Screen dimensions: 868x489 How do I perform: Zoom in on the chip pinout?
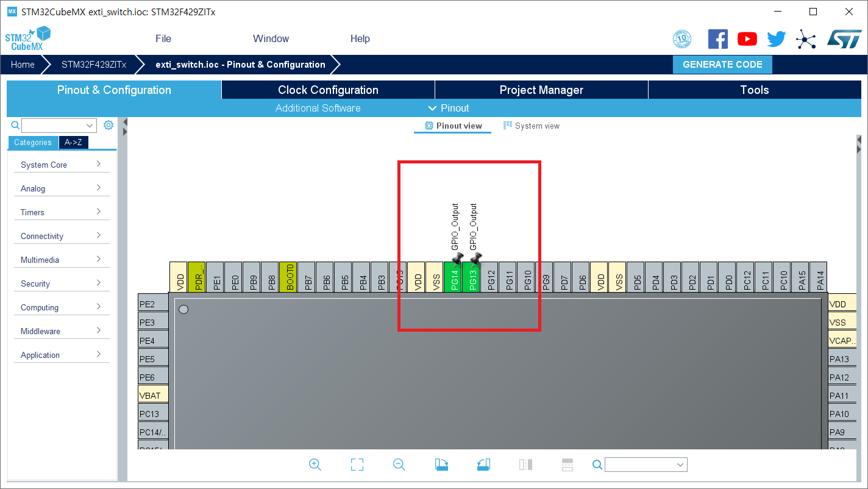click(x=315, y=465)
